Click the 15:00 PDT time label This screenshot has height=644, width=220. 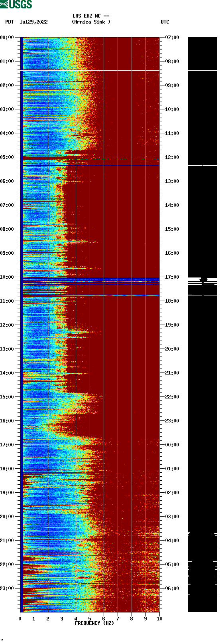tap(7, 397)
